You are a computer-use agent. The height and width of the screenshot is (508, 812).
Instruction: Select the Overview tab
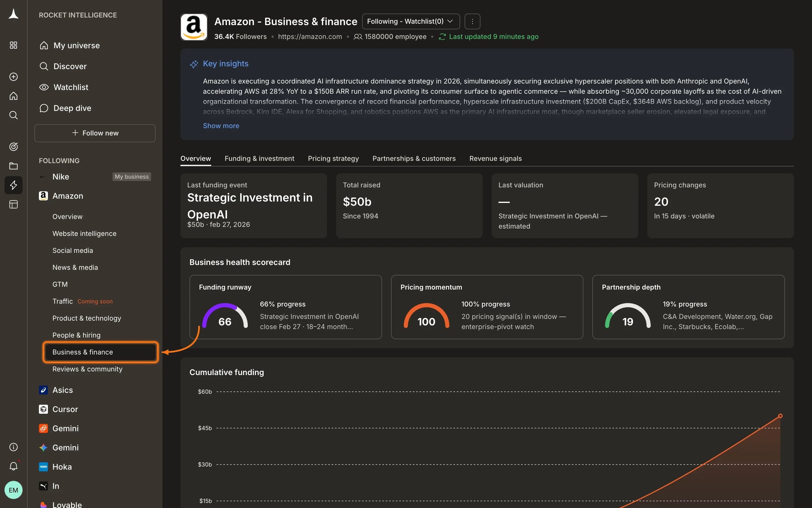click(196, 158)
